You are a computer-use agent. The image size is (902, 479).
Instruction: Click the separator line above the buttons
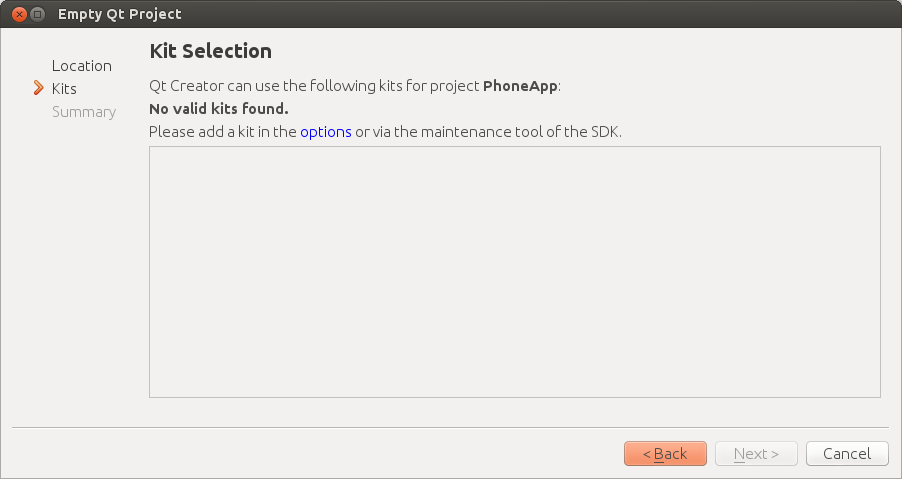pos(450,428)
